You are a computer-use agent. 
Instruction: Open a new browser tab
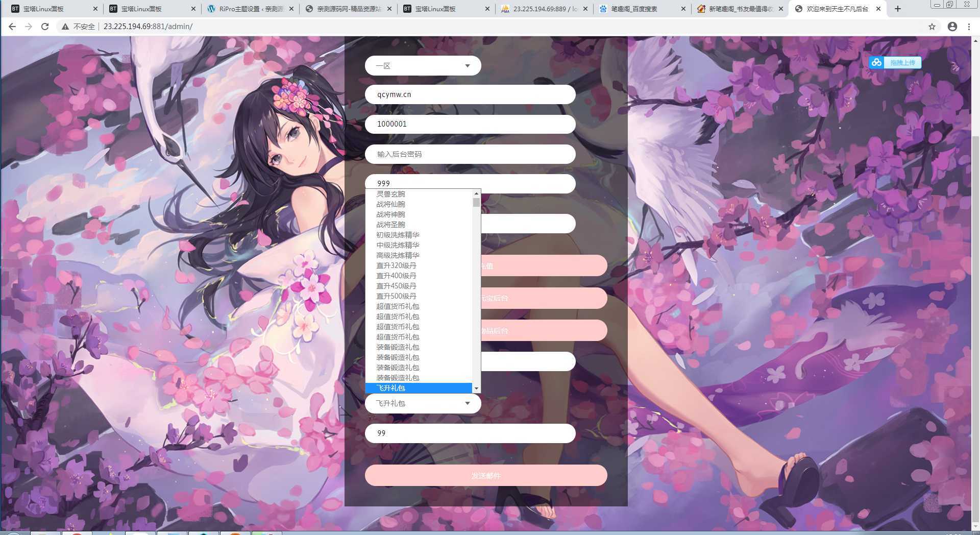click(x=898, y=9)
